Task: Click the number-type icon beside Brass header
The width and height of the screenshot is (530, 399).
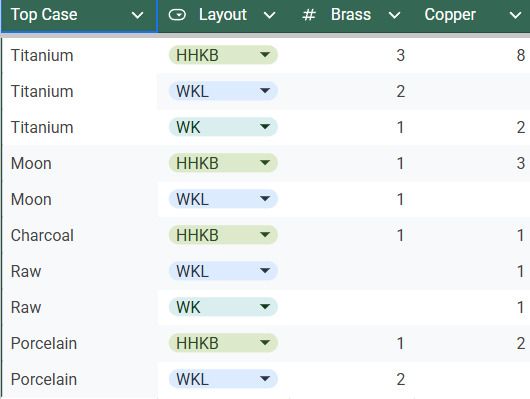Action: 309,15
